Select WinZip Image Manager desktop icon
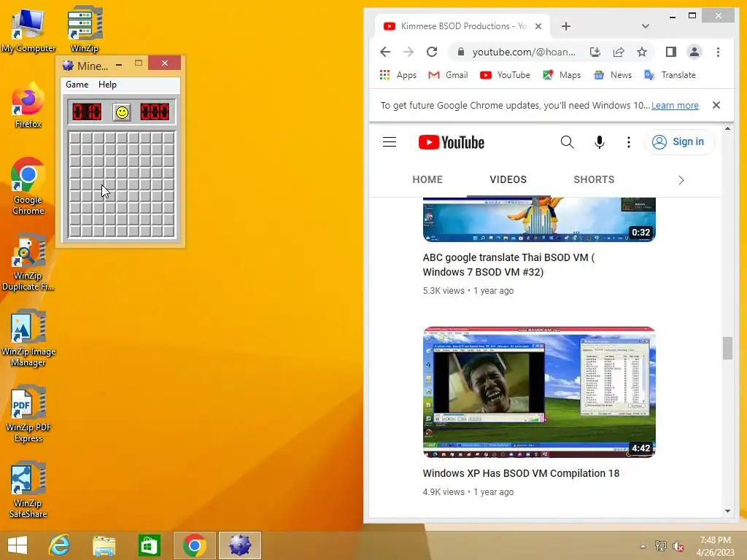 tap(28, 338)
